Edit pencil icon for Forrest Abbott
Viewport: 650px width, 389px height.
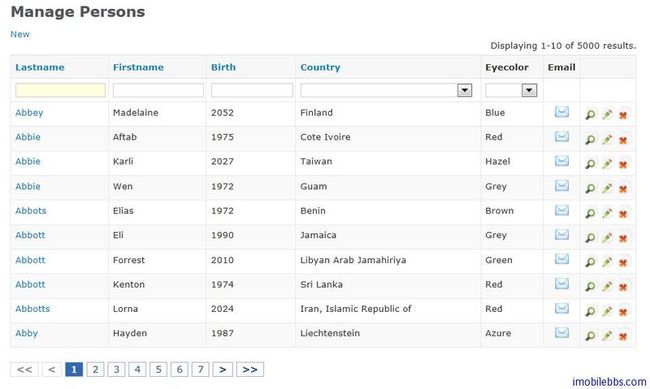[x=607, y=262]
